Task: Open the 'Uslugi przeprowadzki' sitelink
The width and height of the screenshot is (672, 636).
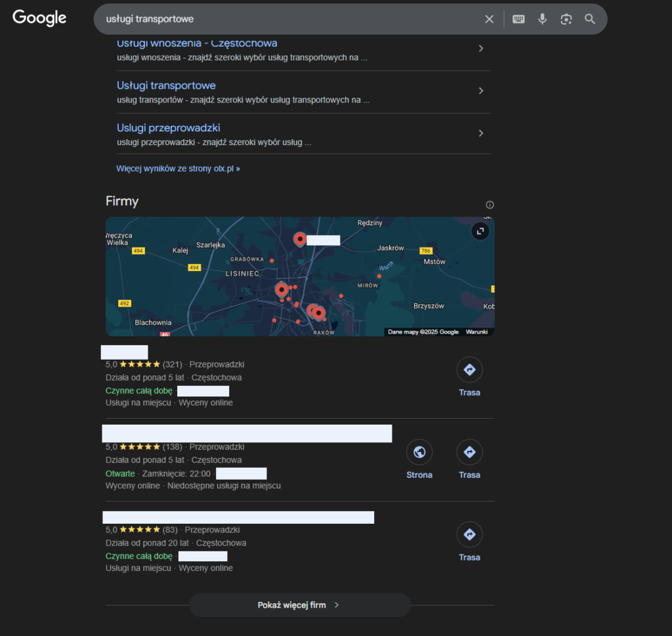Action: tap(169, 128)
